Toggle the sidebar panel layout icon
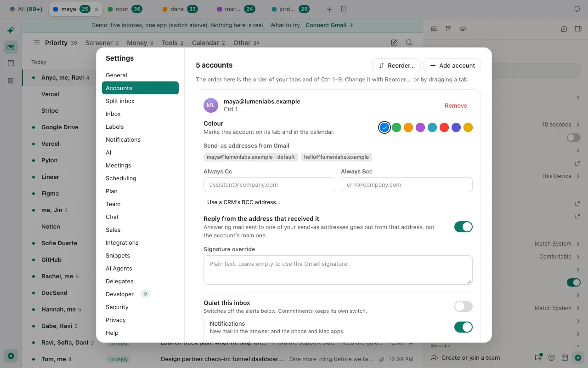 tap(578, 29)
